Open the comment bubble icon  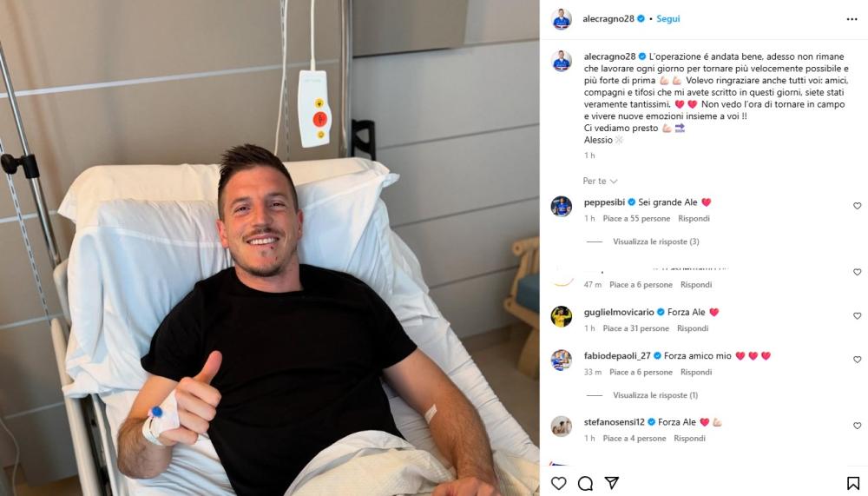coord(585,483)
